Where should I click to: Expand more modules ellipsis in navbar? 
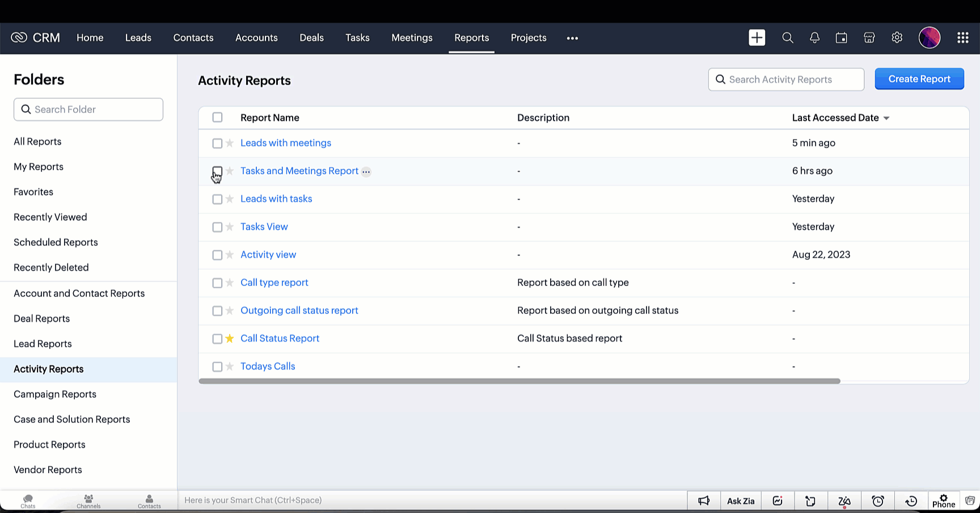[x=572, y=38]
